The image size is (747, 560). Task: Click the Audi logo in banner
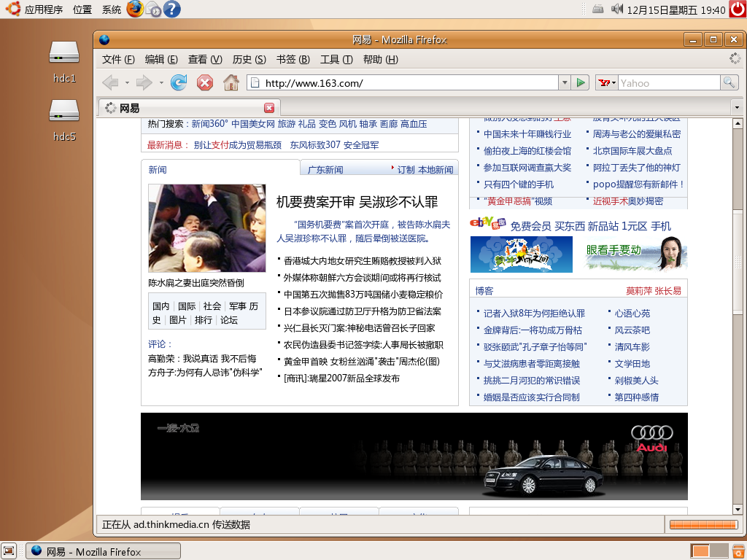point(651,438)
